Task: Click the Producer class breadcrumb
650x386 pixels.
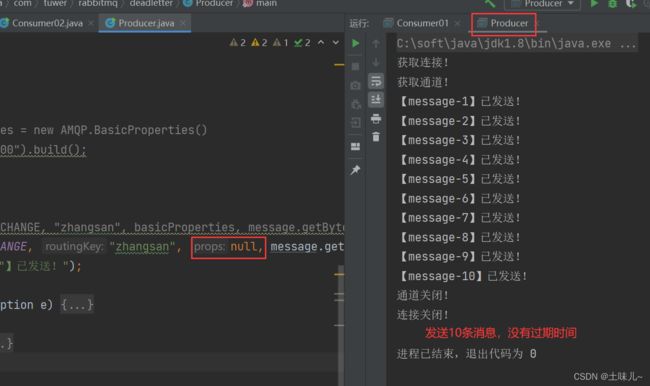Action: (208, 3)
